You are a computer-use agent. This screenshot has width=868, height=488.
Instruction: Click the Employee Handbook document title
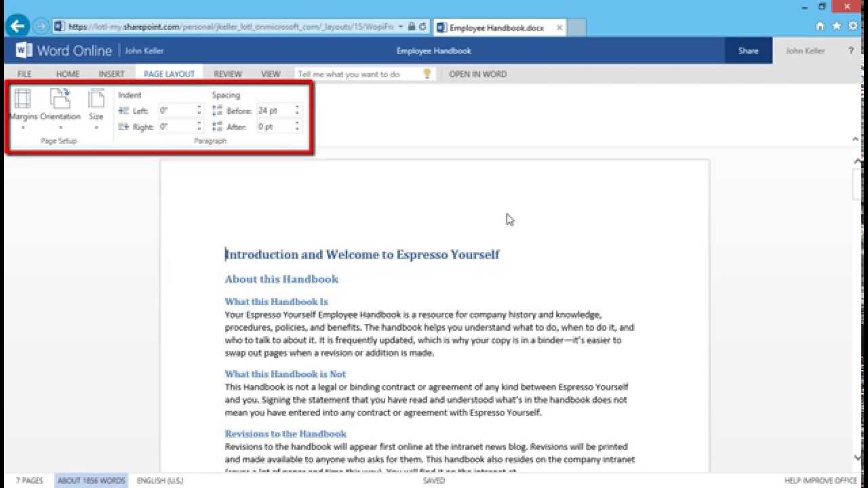click(x=434, y=51)
